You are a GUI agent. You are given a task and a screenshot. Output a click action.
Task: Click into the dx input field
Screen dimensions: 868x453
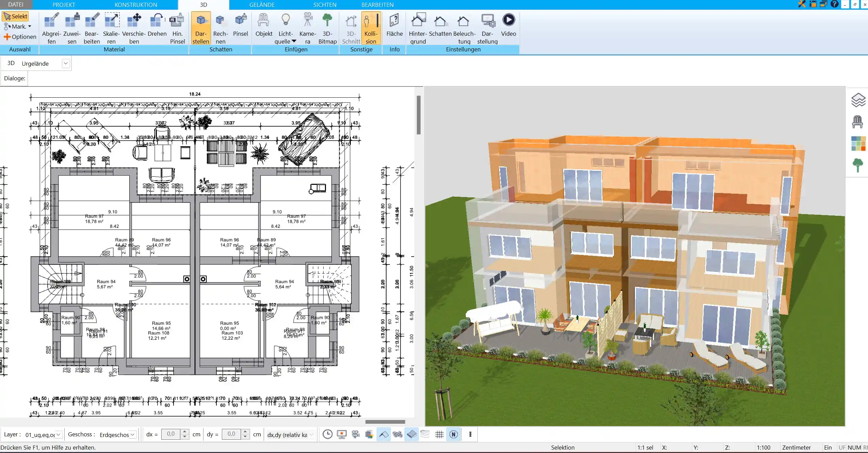[171, 434]
